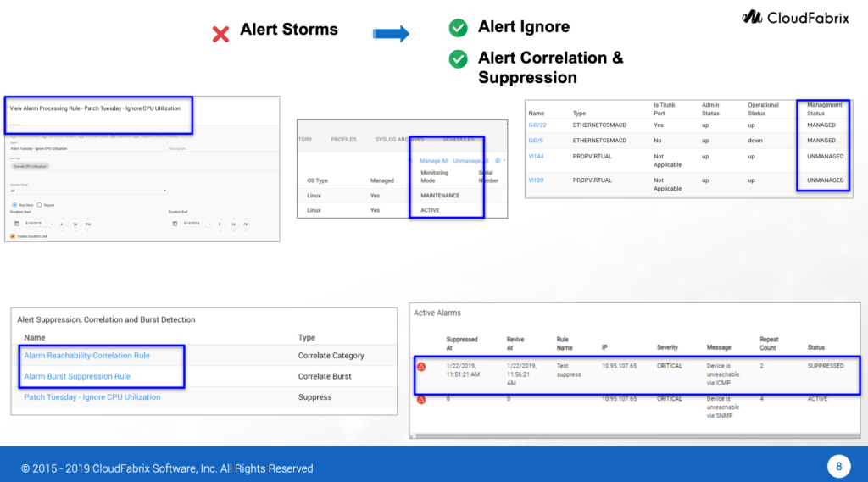Click the green checkmark beside Alert Correlation & Suppression
The height and width of the screenshot is (482, 868).
point(458,59)
